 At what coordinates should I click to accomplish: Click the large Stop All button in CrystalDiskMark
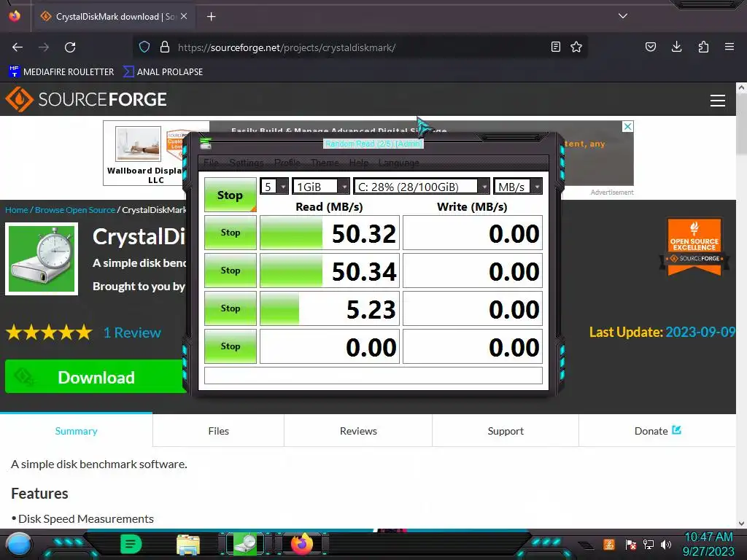230,195
